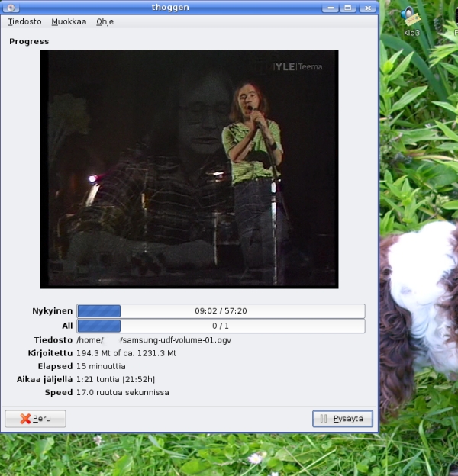Click the '194.3 Mt of ca. 1231.3 Mt' value

coord(127,353)
